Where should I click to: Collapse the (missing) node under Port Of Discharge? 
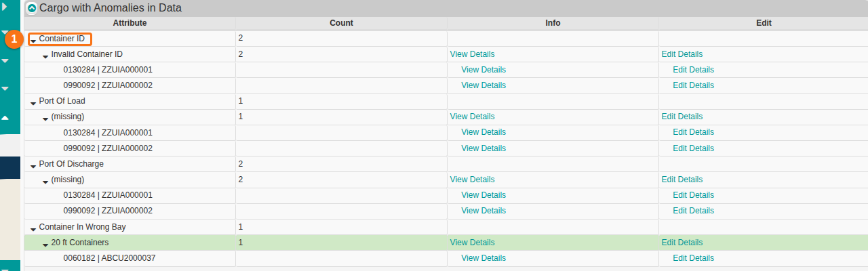coord(45,182)
